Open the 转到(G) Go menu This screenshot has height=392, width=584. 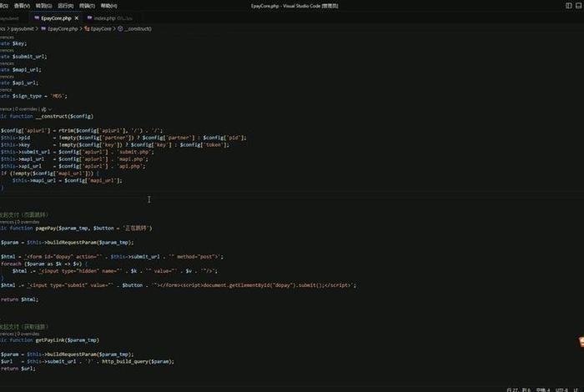tap(43, 6)
